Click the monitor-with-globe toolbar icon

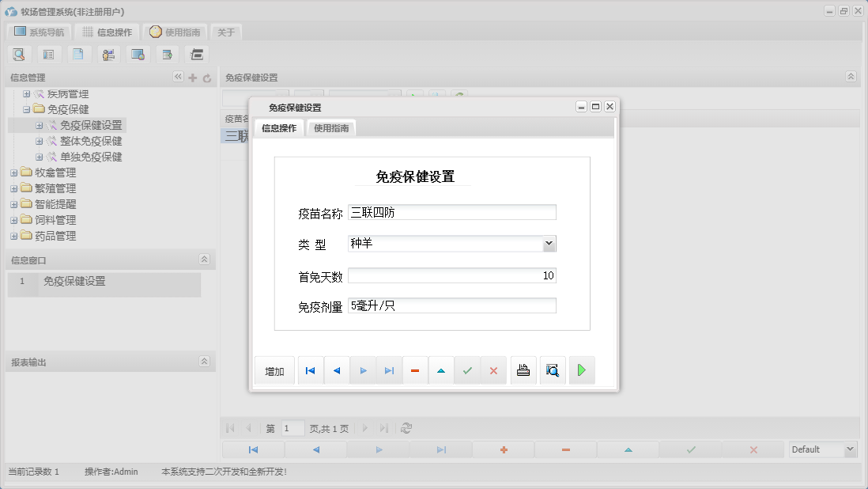click(x=137, y=54)
